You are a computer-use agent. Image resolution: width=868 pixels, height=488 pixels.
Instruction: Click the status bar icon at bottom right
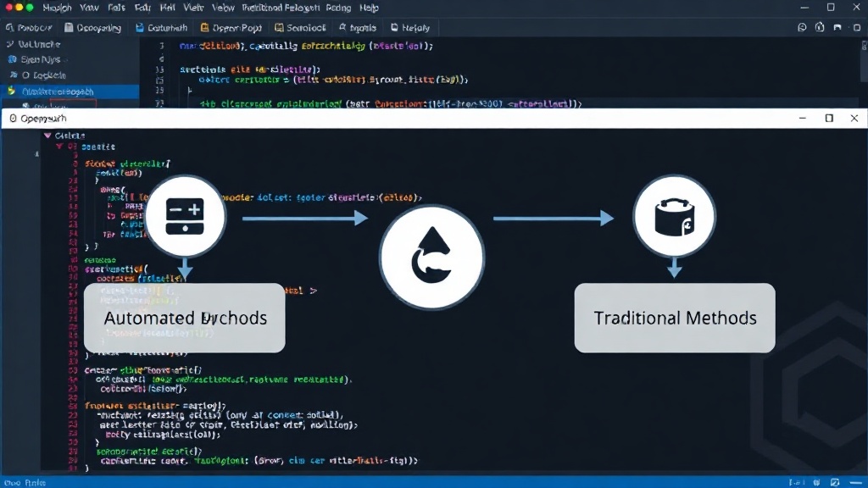point(835,482)
